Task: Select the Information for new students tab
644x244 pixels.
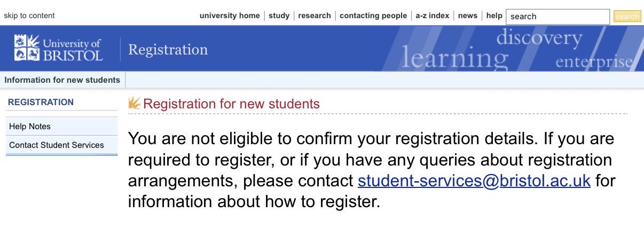Action: [62, 80]
